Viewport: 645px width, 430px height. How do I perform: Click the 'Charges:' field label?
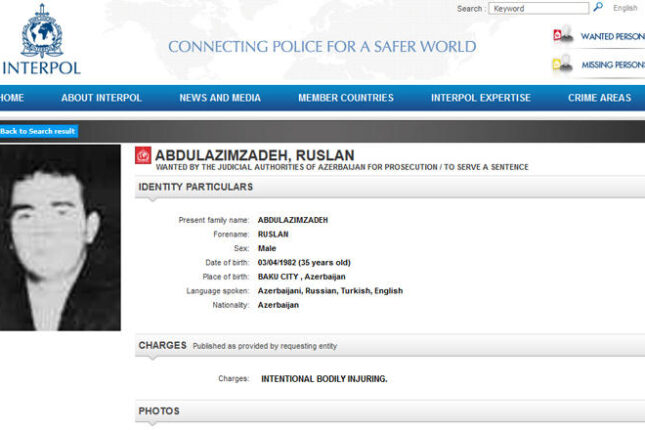(234, 379)
